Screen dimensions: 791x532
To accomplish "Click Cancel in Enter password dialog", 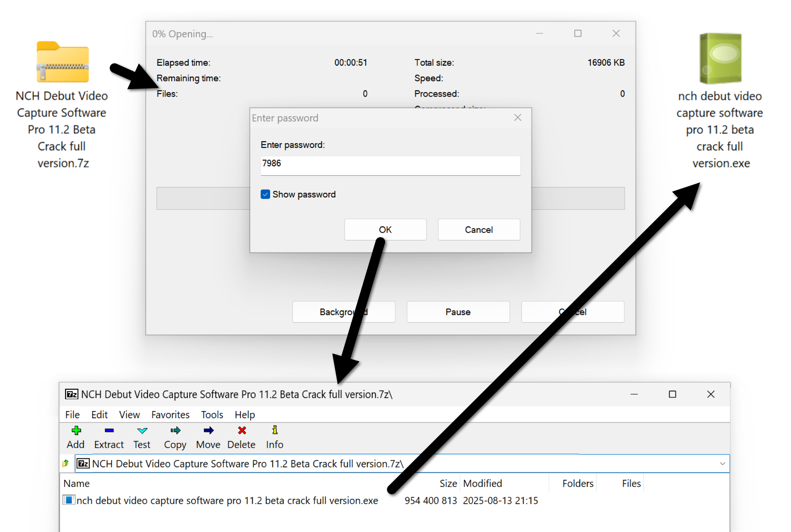I will coord(479,230).
